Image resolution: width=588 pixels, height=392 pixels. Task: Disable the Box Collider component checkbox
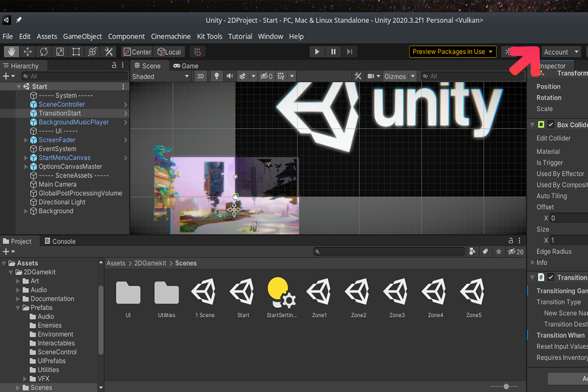pyautogui.click(x=551, y=125)
